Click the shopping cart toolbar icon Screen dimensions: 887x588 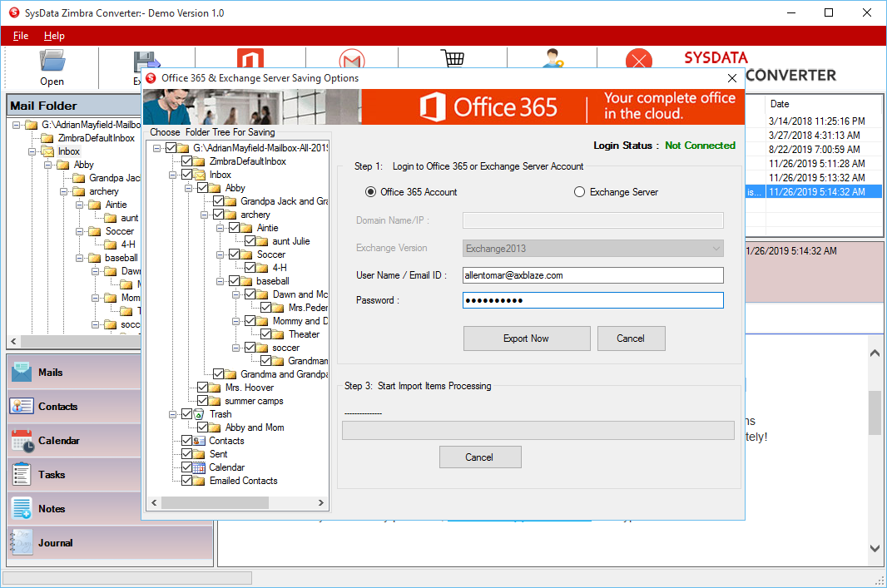(452, 60)
